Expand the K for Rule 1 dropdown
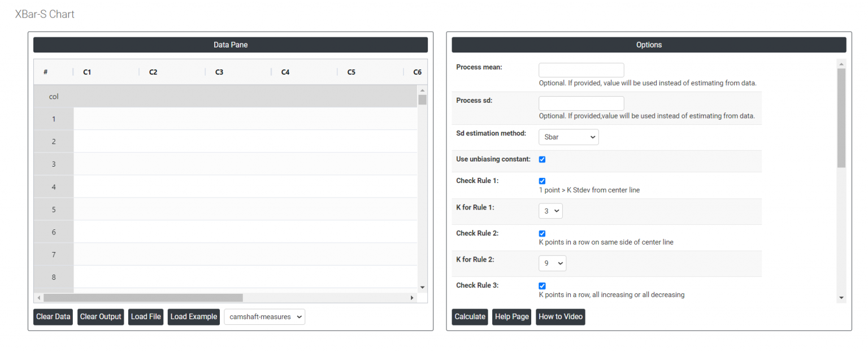 550,211
